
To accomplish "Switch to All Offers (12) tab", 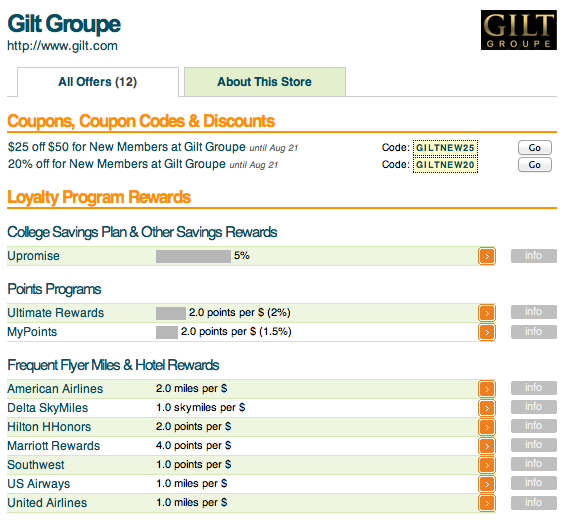I will click(x=98, y=82).
